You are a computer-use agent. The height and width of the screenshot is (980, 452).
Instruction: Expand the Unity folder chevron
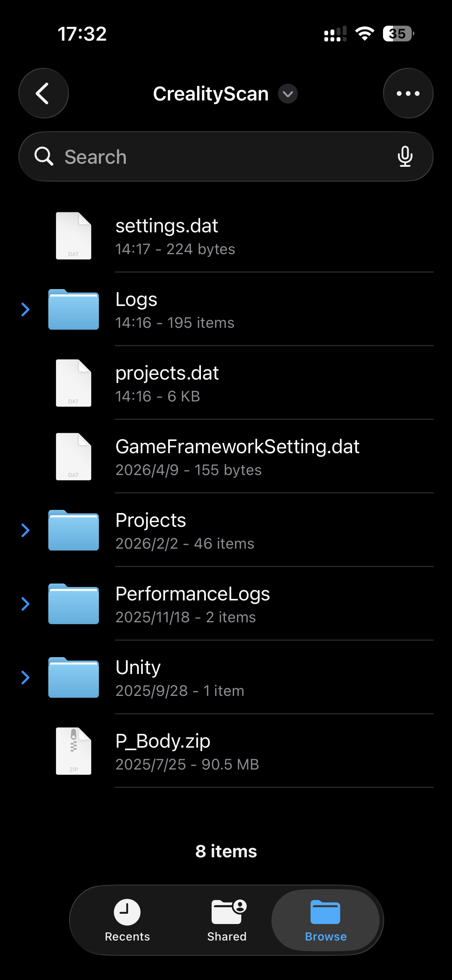26,677
